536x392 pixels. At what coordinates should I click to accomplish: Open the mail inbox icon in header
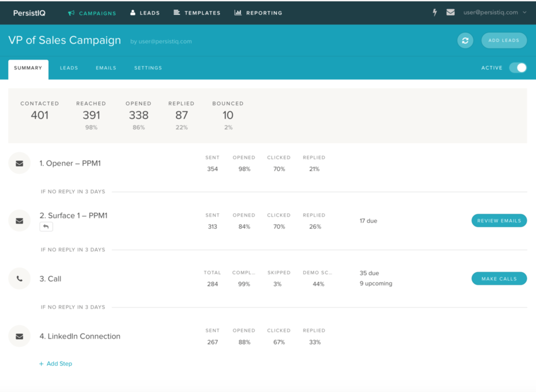coord(450,12)
